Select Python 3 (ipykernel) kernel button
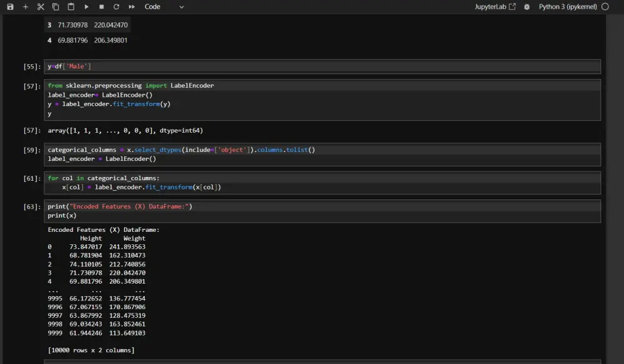624x364 pixels. (568, 7)
